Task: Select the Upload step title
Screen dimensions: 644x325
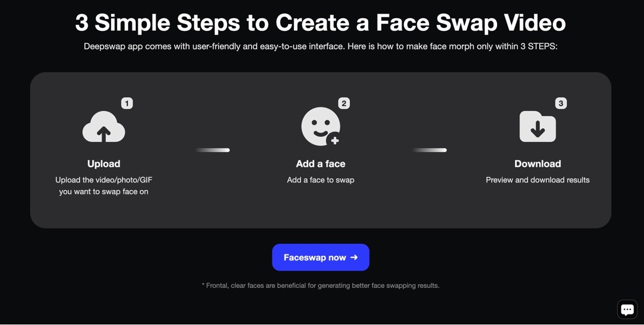Action: tap(104, 164)
